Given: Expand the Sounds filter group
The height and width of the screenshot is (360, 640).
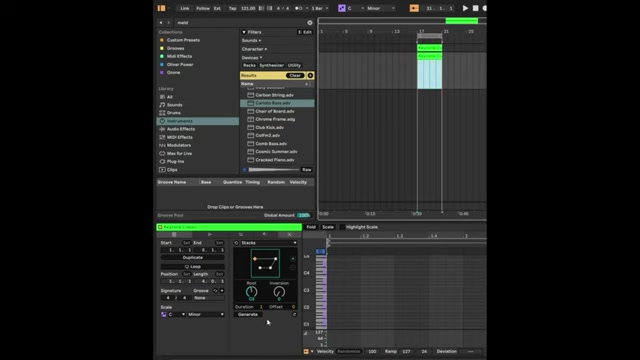Looking at the screenshot, I should [x=251, y=40].
